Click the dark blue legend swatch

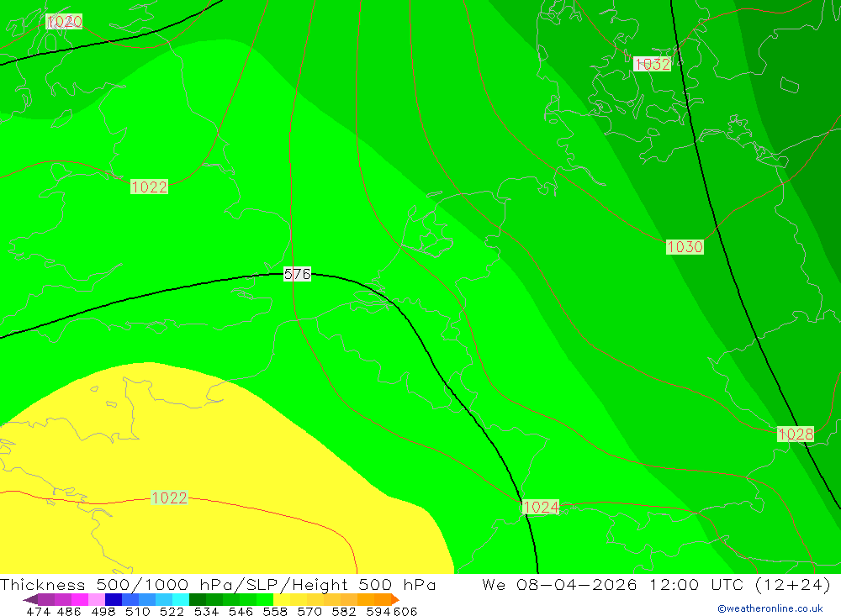pyautogui.click(x=114, y=599)
